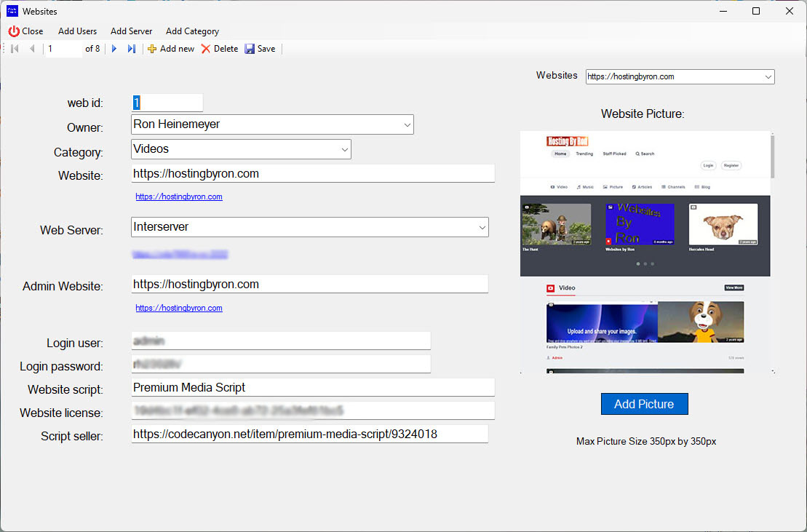The image size is (807, 532).
Task: Follow hostingbyron.com link below Website field
Action: (x=179, y=196)
